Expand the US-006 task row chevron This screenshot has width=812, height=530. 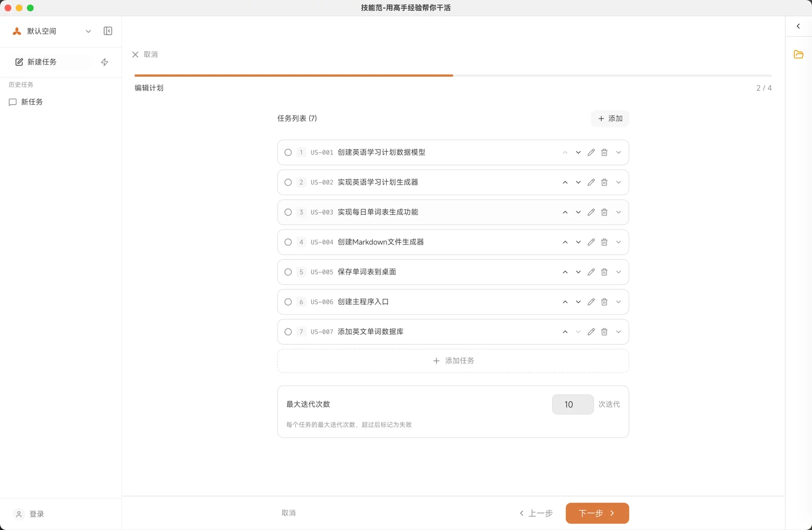pos(619,302)
